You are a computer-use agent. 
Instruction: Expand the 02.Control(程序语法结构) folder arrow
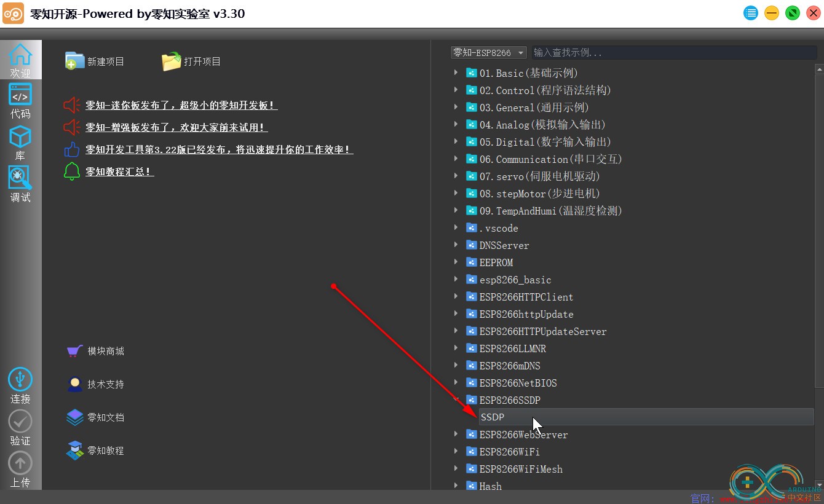(x=456, y=90)
